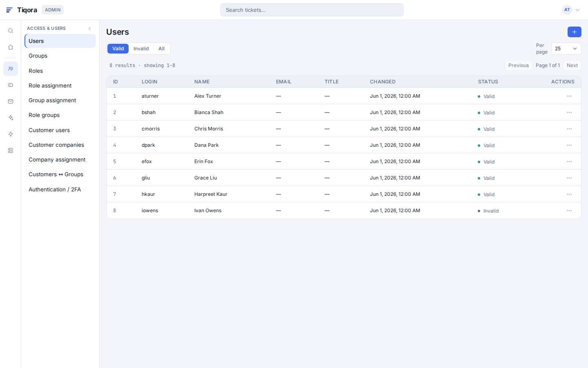This screenshot has width=588, height=368.
Task: Open actions menu for efox row
Action: pos(569,162)
